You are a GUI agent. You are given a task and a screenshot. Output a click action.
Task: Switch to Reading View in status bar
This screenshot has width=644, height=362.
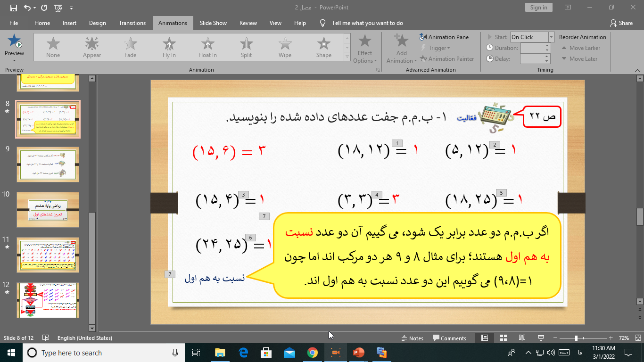[522, 338]
